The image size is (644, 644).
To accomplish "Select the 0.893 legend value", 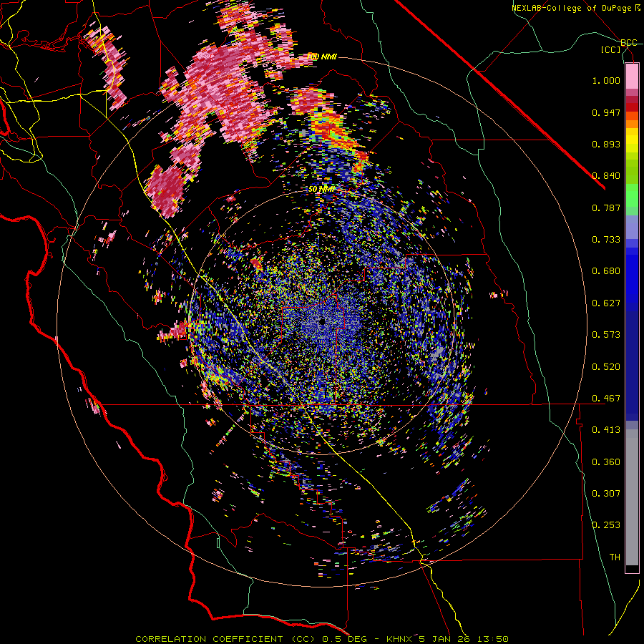I will pos(606,144).
